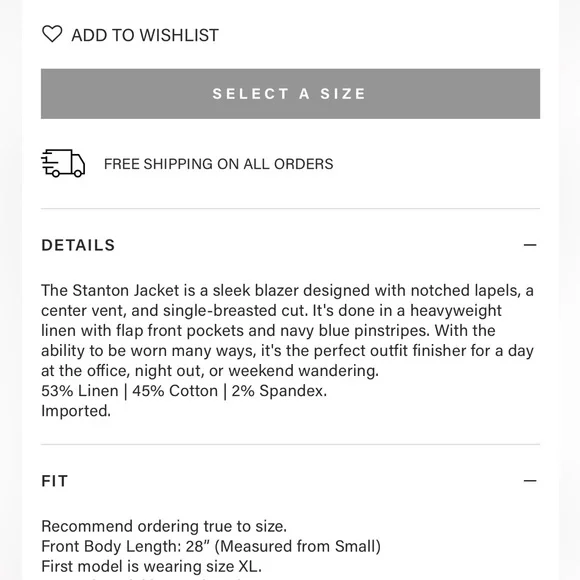
Task: Click the 45% Cotton text
Action: point(175,391)
